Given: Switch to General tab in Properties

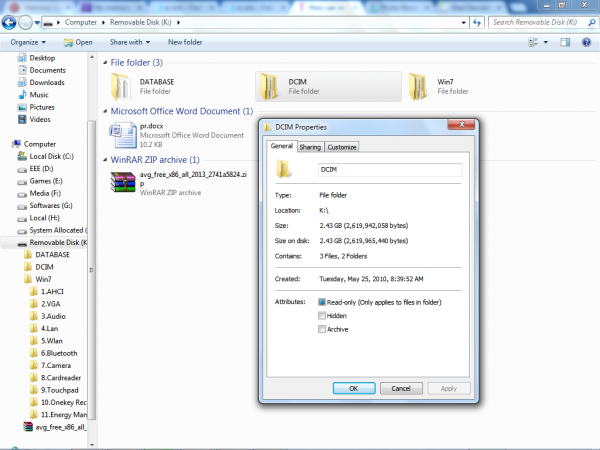Looking at the screenshot, I should pyautogui.click(x=282, y=146).
